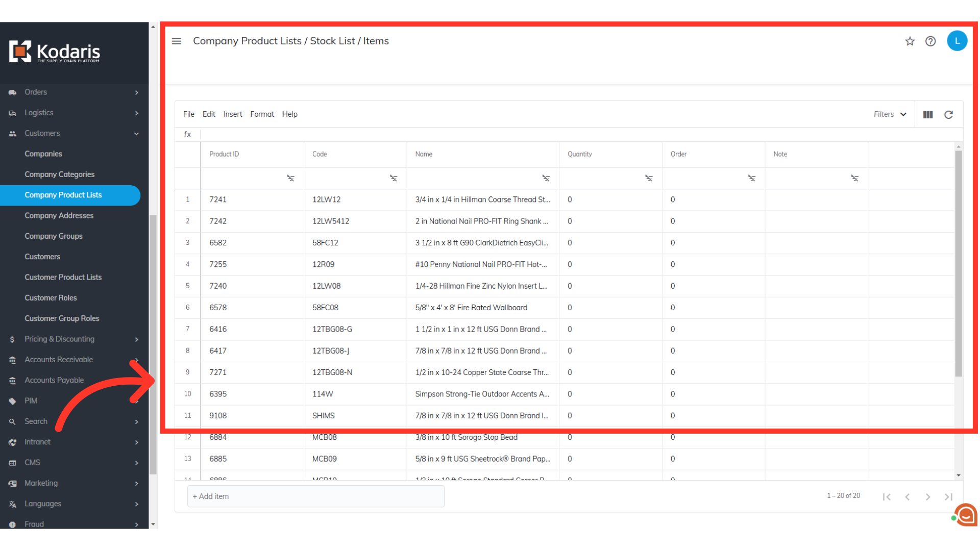Open the Insert menu
980x551 pixels.
(x=233, y=114)
